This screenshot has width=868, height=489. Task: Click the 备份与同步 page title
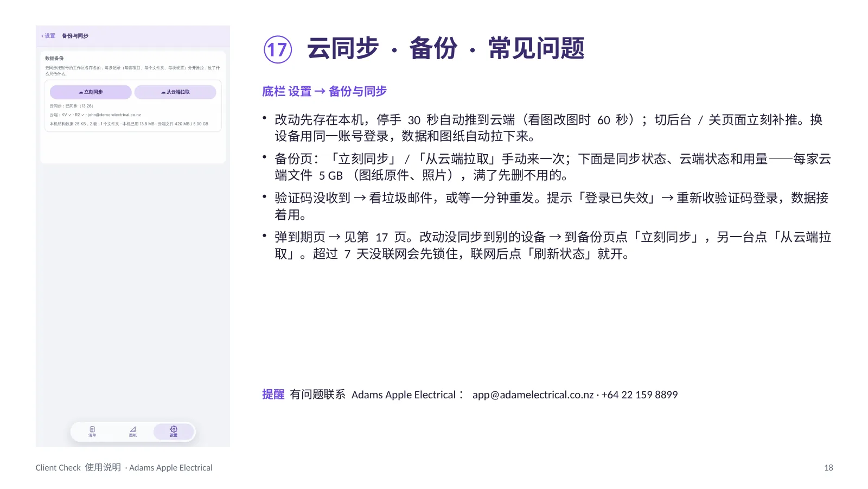[75, 36]
